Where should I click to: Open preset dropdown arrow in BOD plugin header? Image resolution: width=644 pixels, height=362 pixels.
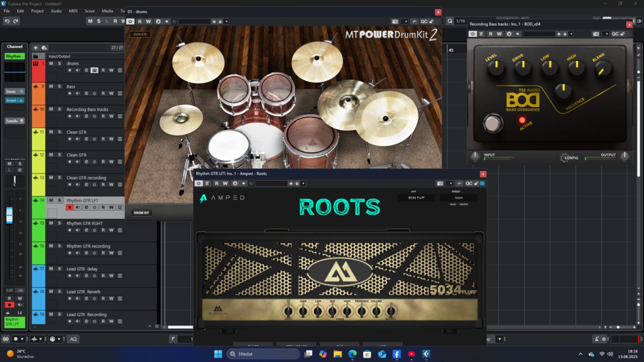[572, 34]
